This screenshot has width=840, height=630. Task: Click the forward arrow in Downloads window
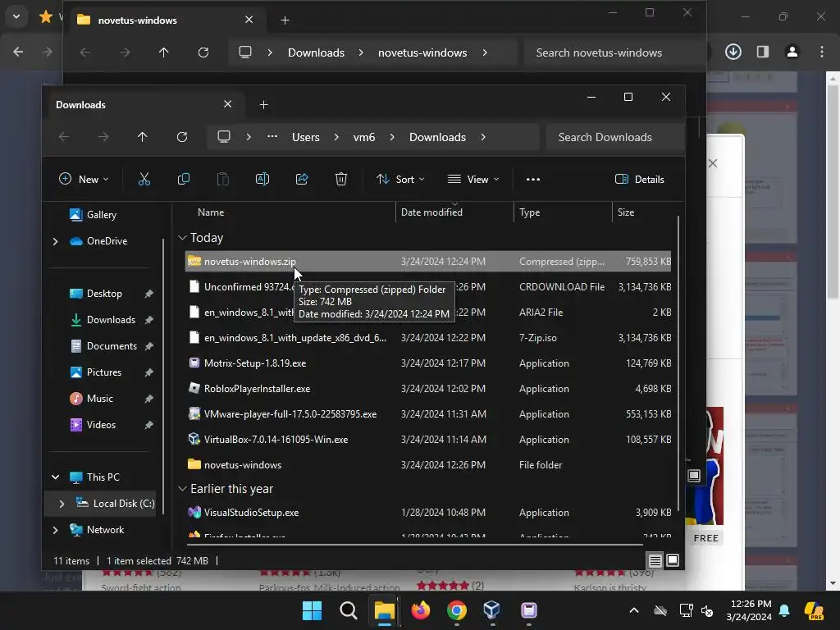pos(103,137)
